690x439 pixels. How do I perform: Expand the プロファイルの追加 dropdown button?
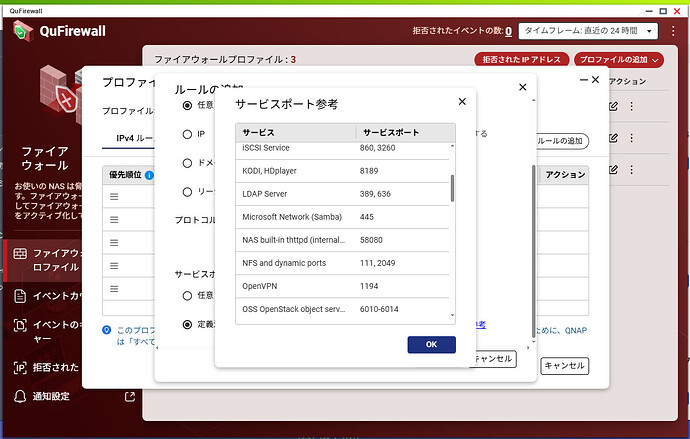620,60
